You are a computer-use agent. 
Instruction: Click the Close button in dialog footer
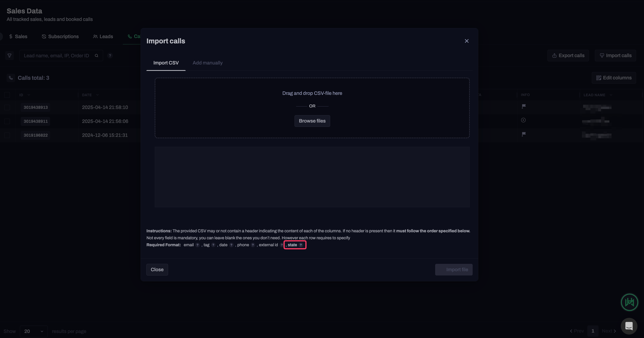point(157,270)
